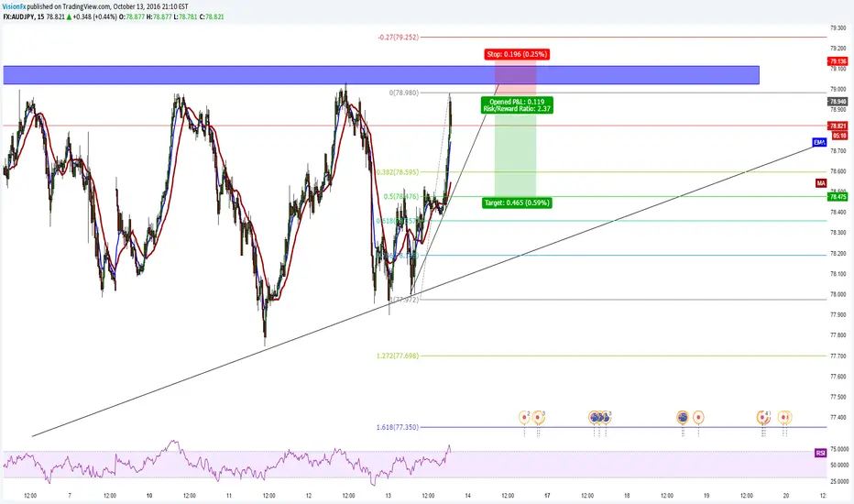Click the 0.382(78.595) Fibonacci label

pos(398,172)
